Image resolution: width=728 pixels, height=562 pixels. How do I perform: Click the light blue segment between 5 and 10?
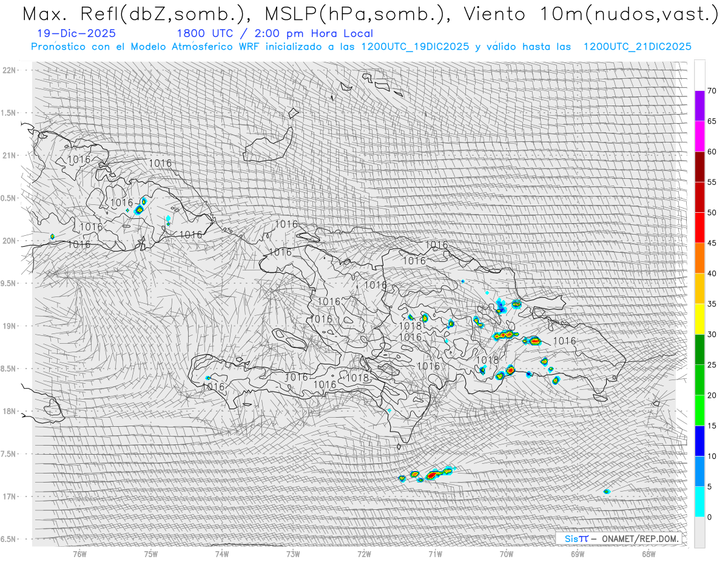click(699, 472)
